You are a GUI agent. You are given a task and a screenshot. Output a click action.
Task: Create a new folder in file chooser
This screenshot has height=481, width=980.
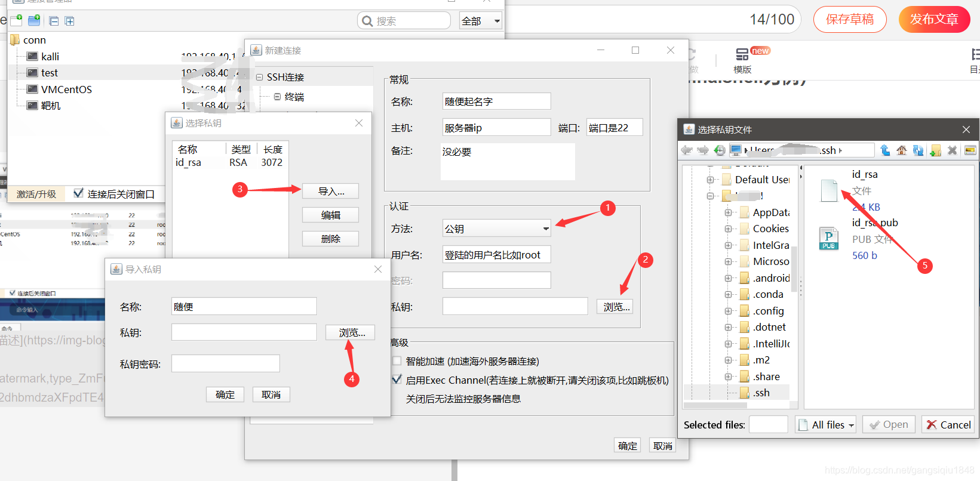[x=936, y=150]
